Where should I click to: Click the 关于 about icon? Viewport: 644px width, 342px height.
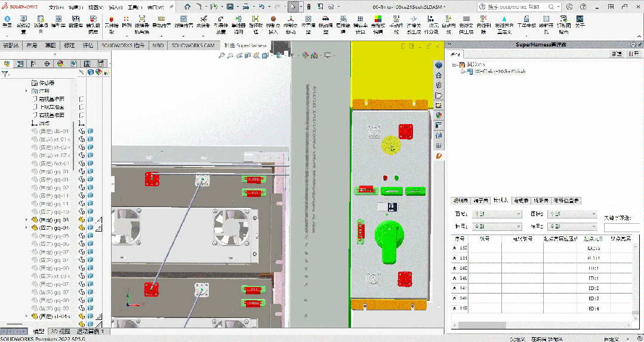point(580,19)
